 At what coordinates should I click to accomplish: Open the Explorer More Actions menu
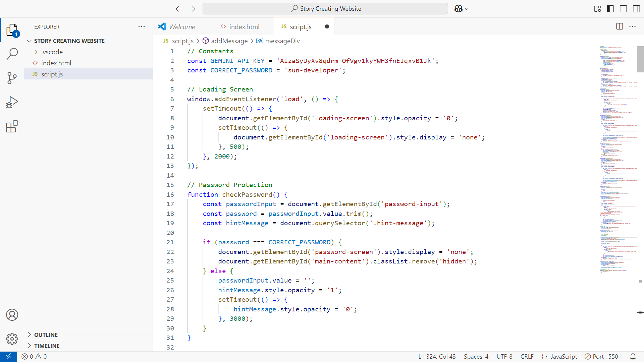tap(142, 26)
